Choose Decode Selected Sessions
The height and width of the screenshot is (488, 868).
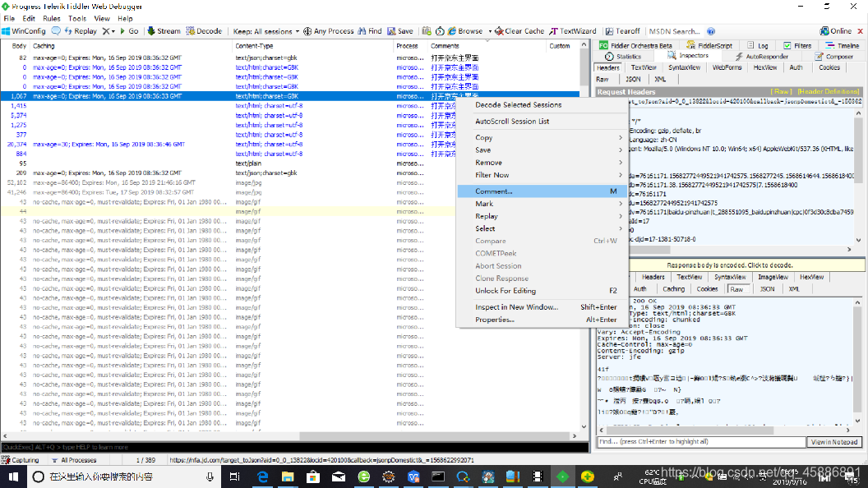point(542,104)
